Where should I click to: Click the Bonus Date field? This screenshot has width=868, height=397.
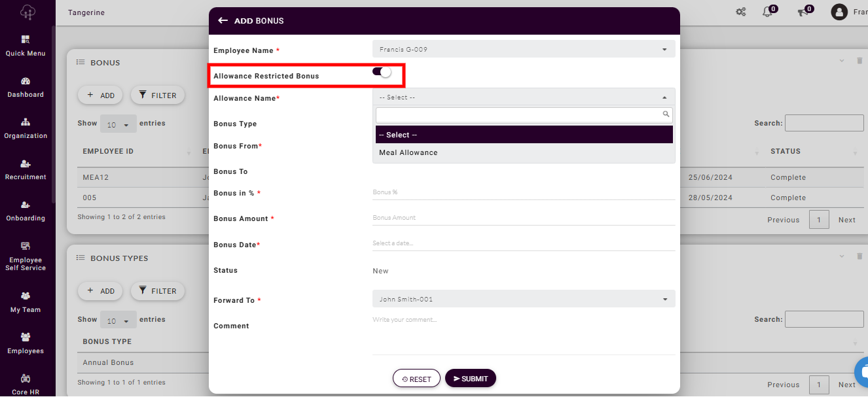524,243
